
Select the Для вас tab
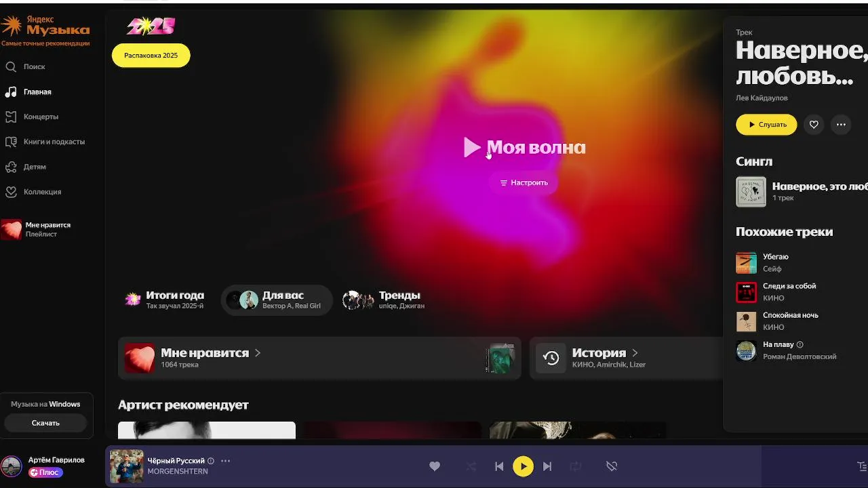[x=277, y=300]
